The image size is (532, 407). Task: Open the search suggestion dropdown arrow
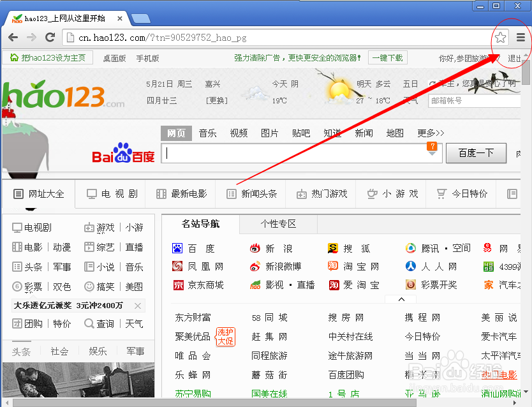coord(432,154)
